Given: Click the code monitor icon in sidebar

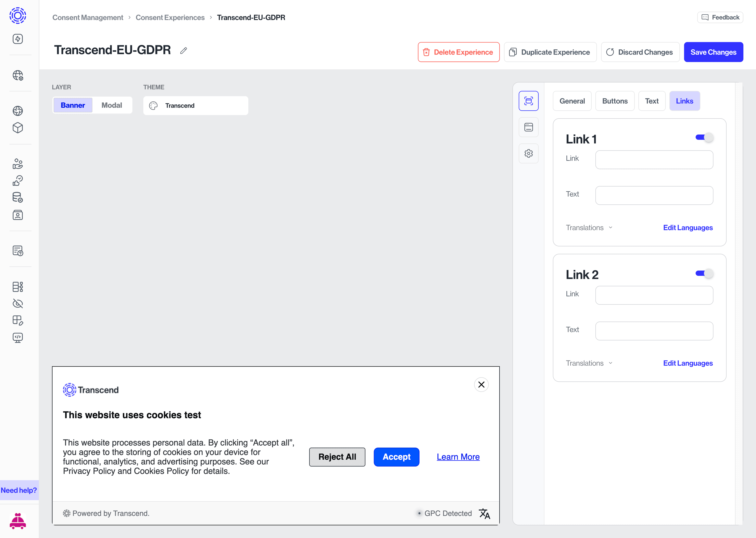Looking at the screenshot, I should click(18, 338).
